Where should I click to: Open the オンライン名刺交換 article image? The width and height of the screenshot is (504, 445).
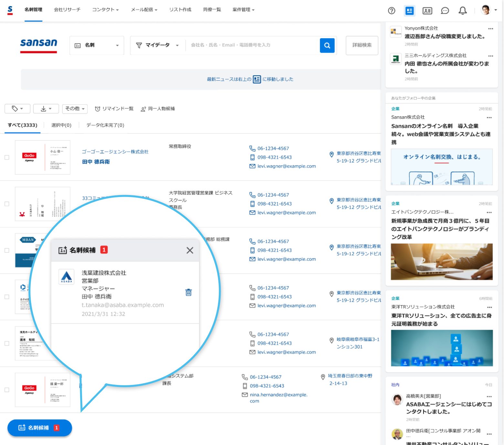pyautogui.click(x=442, y=167)
